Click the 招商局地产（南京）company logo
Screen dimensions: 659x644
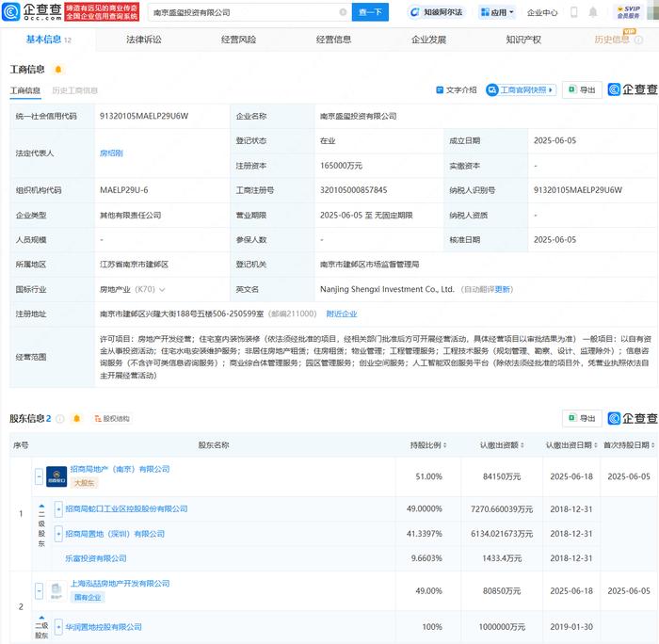click(x=56, y=476)
